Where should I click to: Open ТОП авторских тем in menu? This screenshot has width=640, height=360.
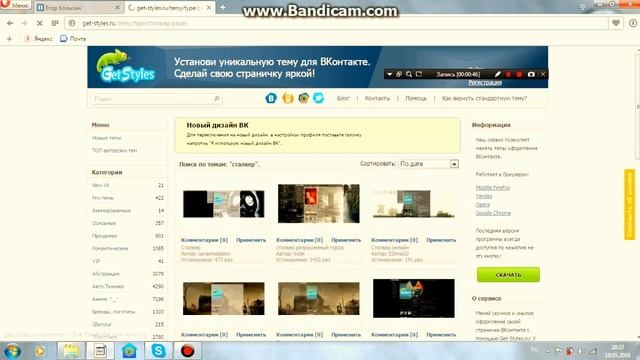coord(114,151)
